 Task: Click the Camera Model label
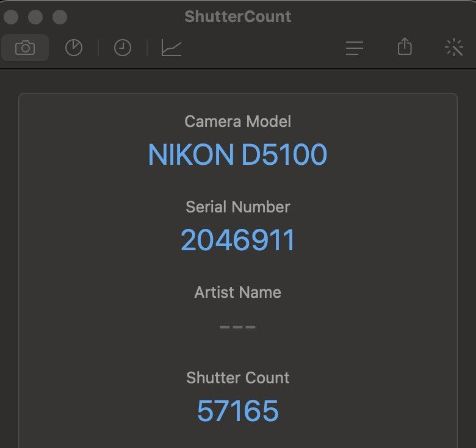[238, 121]
